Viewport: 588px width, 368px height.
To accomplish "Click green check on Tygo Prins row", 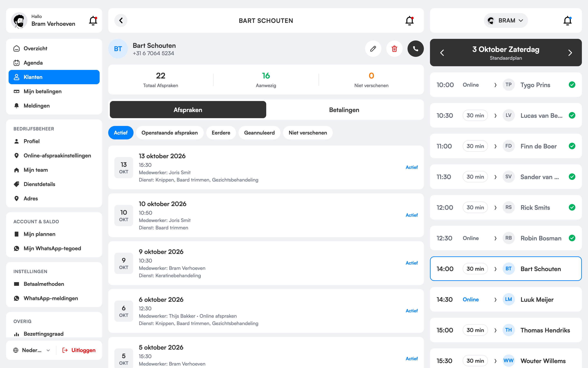I will (572, 85).
